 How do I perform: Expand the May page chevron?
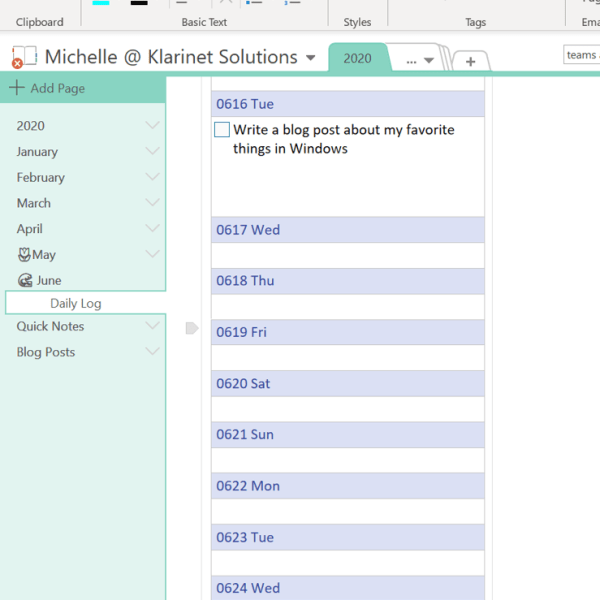click(x=152, y=254)
